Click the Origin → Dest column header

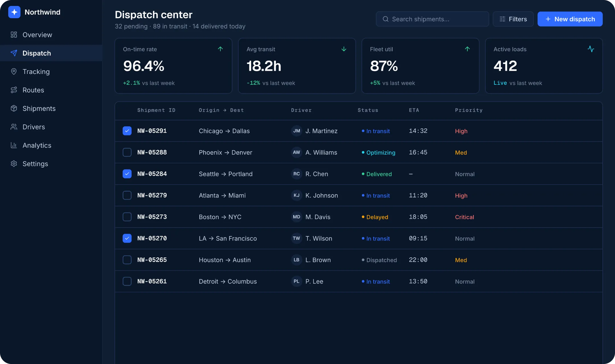point(221,110)
